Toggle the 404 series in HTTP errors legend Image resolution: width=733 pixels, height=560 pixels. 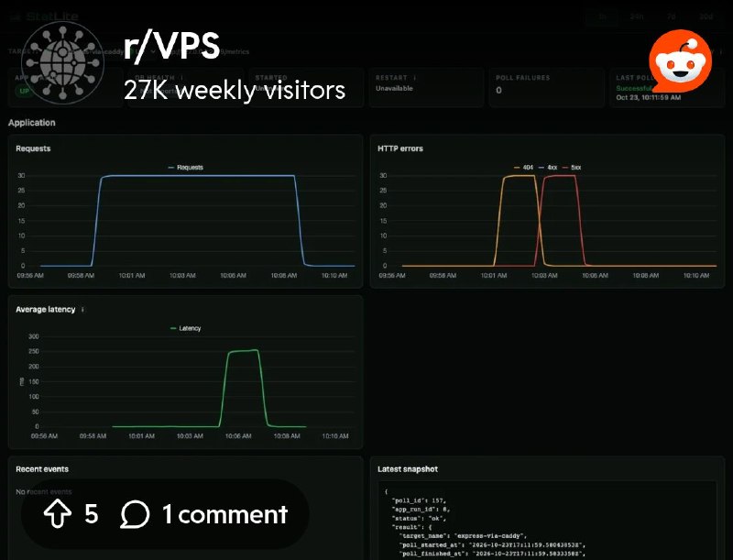523,168
